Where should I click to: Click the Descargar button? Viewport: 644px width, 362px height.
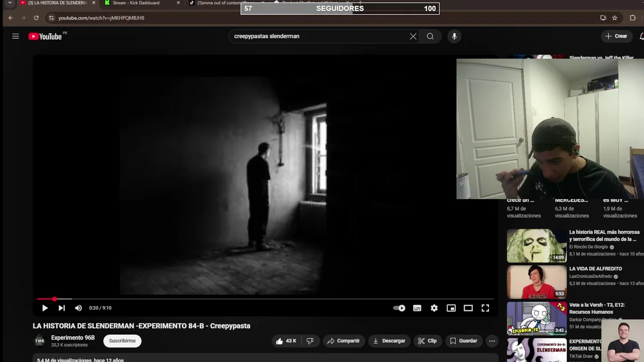388,341
